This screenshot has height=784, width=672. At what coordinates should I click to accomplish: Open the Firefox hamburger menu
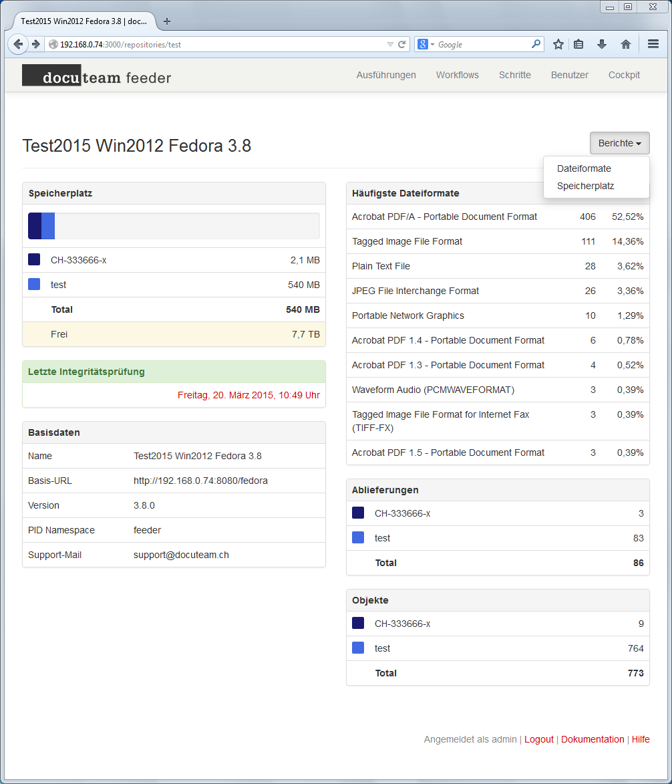click(653, 44)
